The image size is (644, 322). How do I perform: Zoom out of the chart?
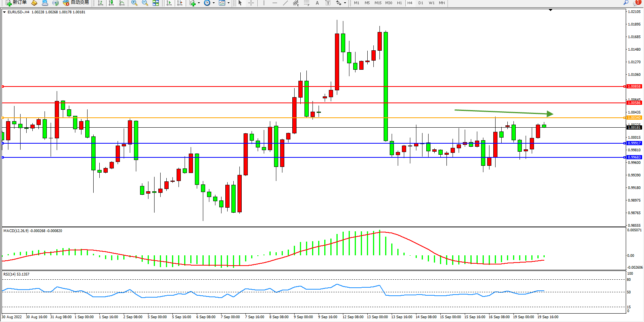coord(145,3)
